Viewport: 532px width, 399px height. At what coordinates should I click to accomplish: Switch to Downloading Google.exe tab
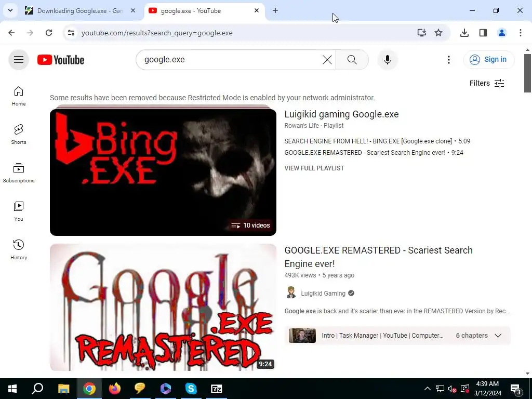[79, 11]
